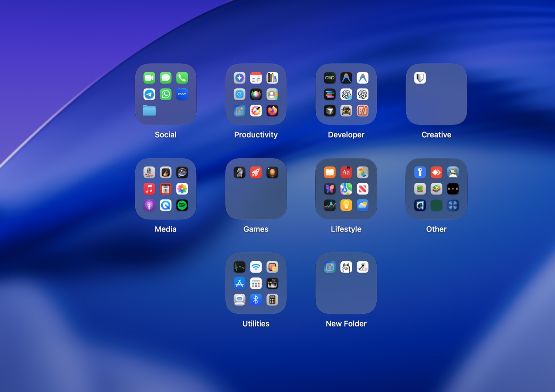Open the Contacts icon in Productivity

coord(272,94)
